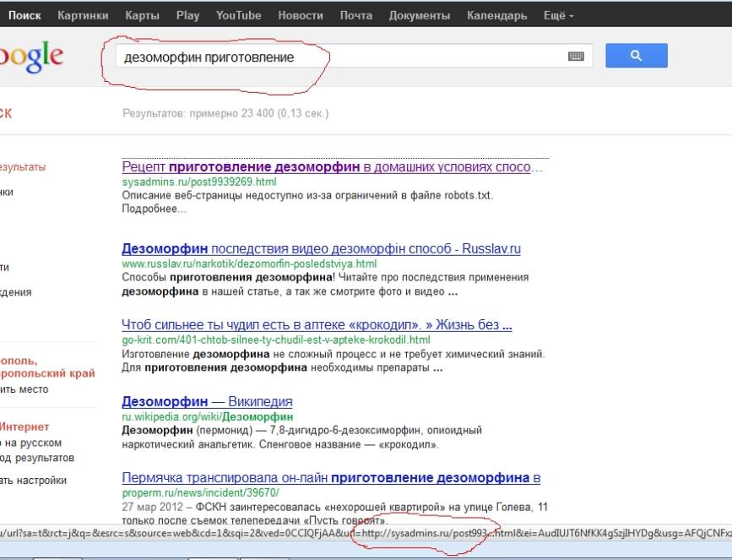Open YouTube from the top bar
The width and height of the screenshot is (732, 560).
(238, 15)
